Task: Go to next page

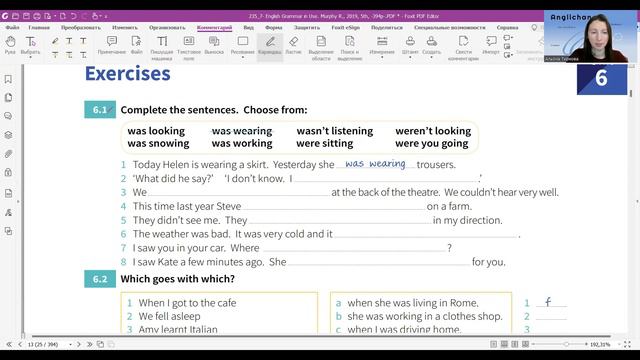Action: pyautogui.click(x=79, y=344)
